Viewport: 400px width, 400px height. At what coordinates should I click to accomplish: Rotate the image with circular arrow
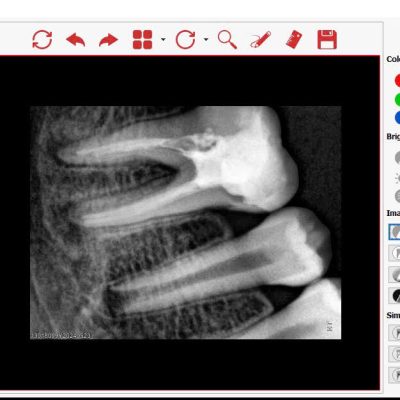185,40
